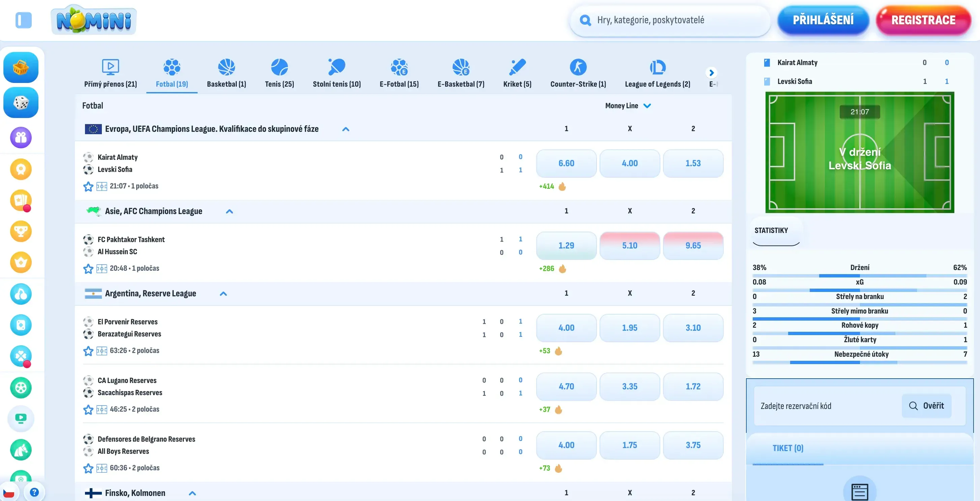Viewport: 980px width, 501px height.
Task: Open the Nomini logo homepage
Action: tap(94, 20)
